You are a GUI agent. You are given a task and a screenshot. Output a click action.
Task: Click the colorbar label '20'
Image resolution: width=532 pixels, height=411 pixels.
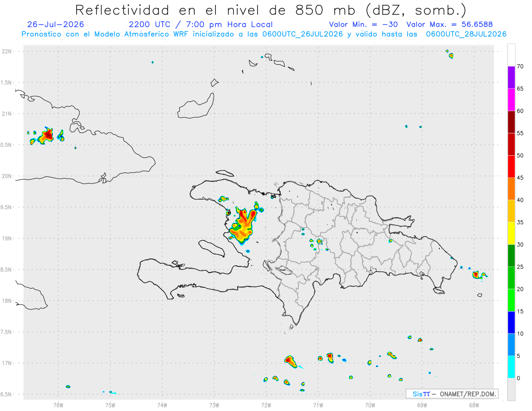click(520, 289)
